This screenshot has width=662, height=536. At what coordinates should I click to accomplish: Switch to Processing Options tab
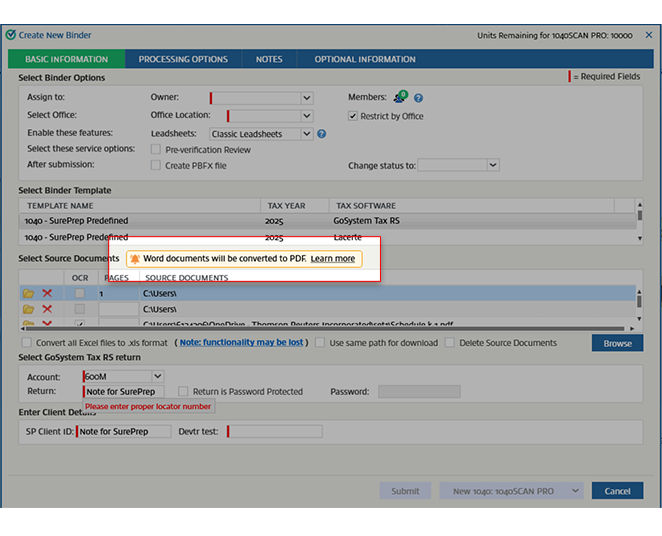click(183, 59)
